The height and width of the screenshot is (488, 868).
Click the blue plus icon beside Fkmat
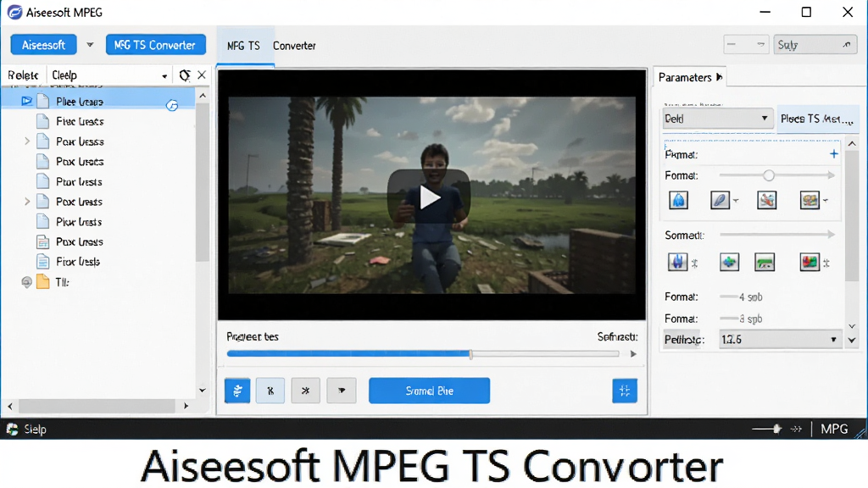tap(834, 154)
